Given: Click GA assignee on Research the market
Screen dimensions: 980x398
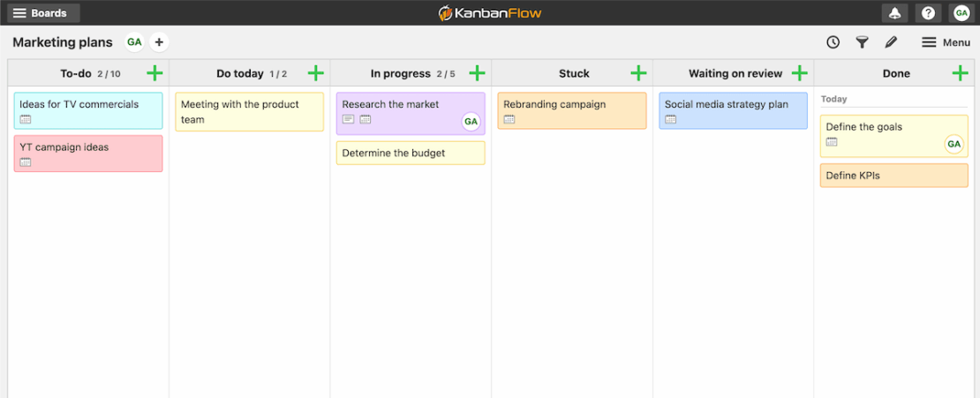Looking at the screenshot, I should click(x=471, y=122).
